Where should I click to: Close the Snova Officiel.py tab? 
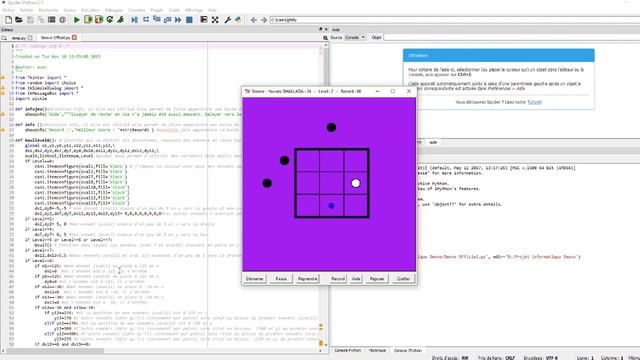74,37
